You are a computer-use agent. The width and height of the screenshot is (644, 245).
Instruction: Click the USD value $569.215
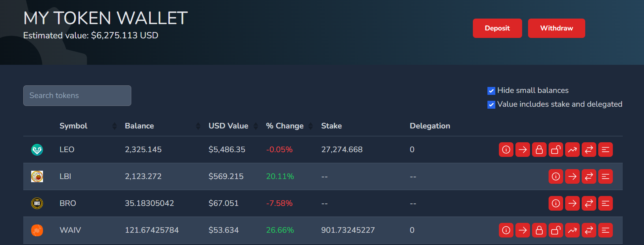[x=226, y=177]
